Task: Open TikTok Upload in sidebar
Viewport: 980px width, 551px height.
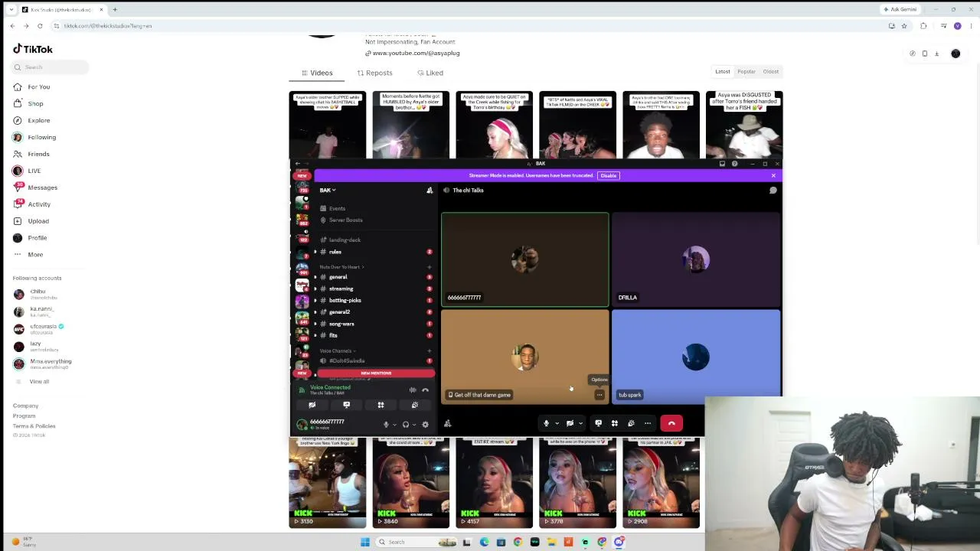Action: tap(38, 221)
